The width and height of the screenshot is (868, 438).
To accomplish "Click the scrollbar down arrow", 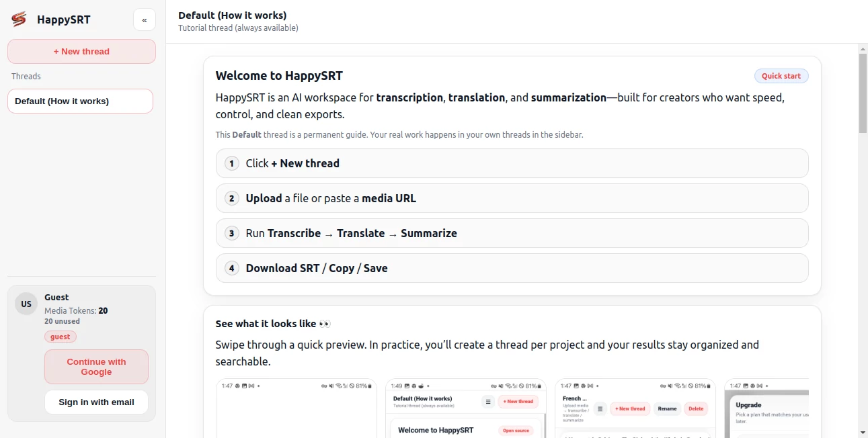I will pos(863,433).
